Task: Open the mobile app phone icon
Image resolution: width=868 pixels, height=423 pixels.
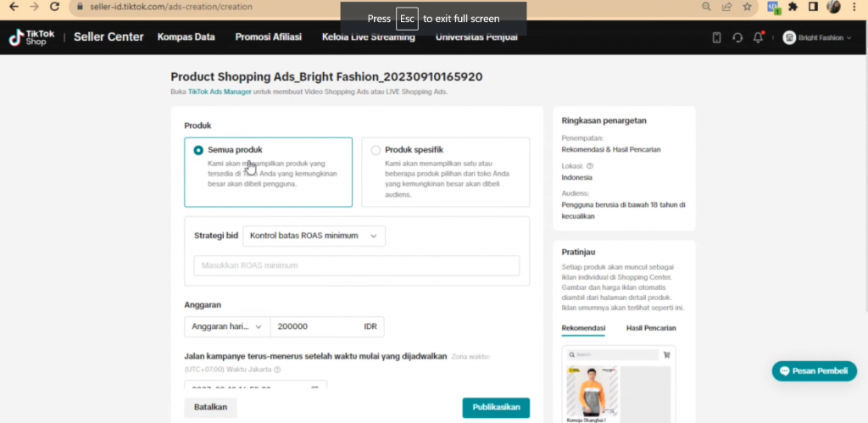Action: [x=716, y=37]
